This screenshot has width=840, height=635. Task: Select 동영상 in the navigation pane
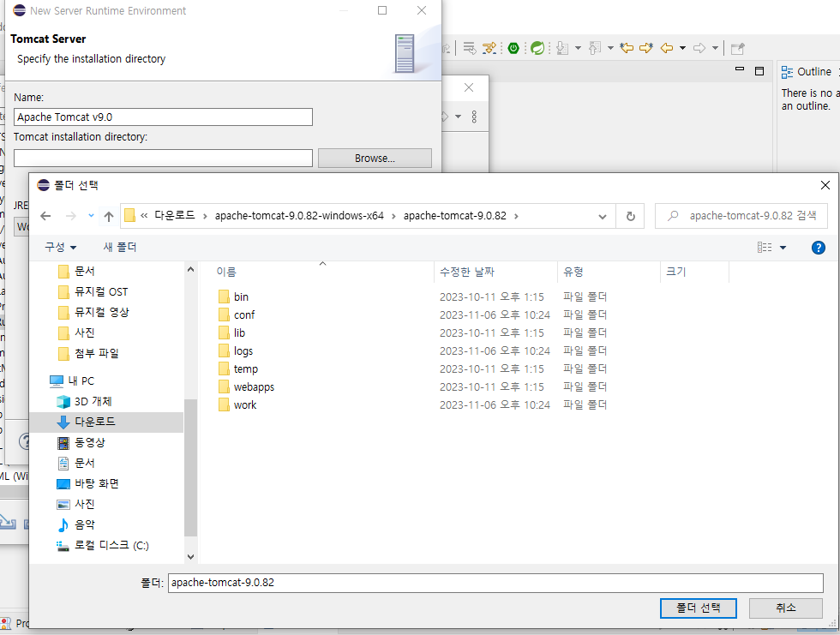[x=89, y=443]
